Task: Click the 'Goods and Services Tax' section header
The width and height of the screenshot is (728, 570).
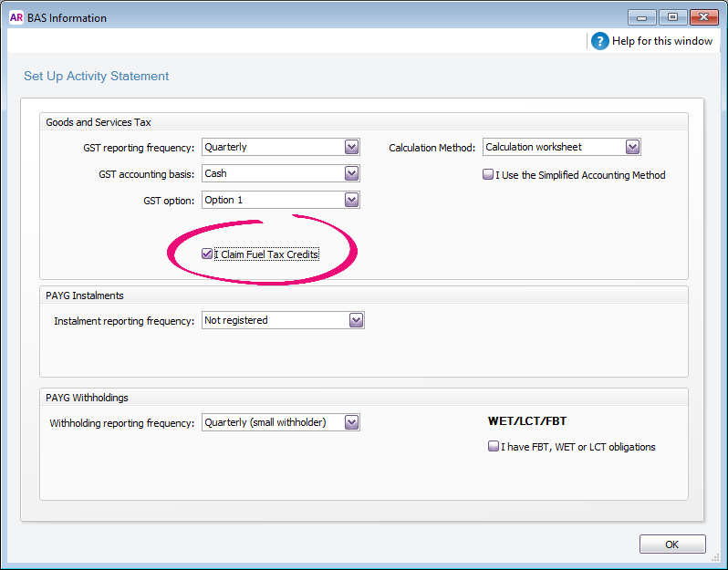Action: click(x=99, y=122)
